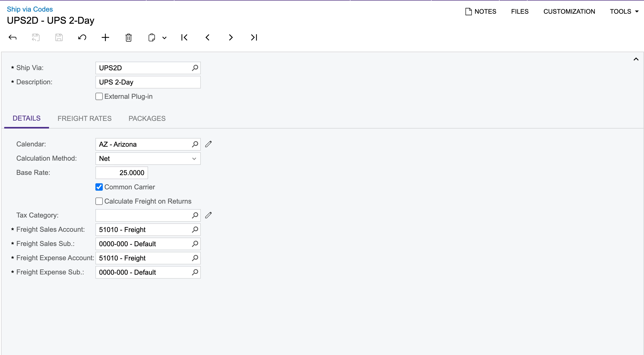Image resolution: width=644 pixels, height=355 pixels.
Task: Open the Packages tab
Action: pyautogui.click(x=147, y=119)
